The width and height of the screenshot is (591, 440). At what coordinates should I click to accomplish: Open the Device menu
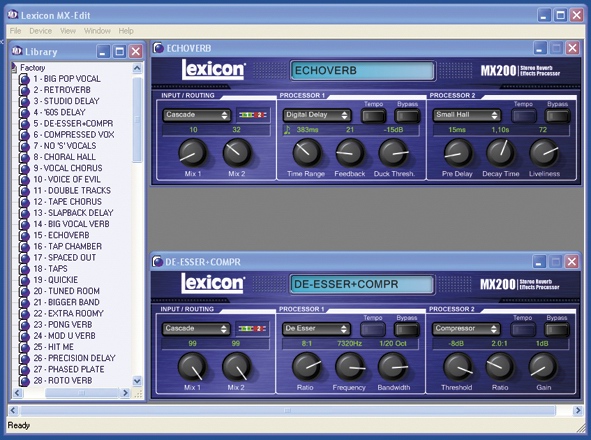tap(40, 31)
